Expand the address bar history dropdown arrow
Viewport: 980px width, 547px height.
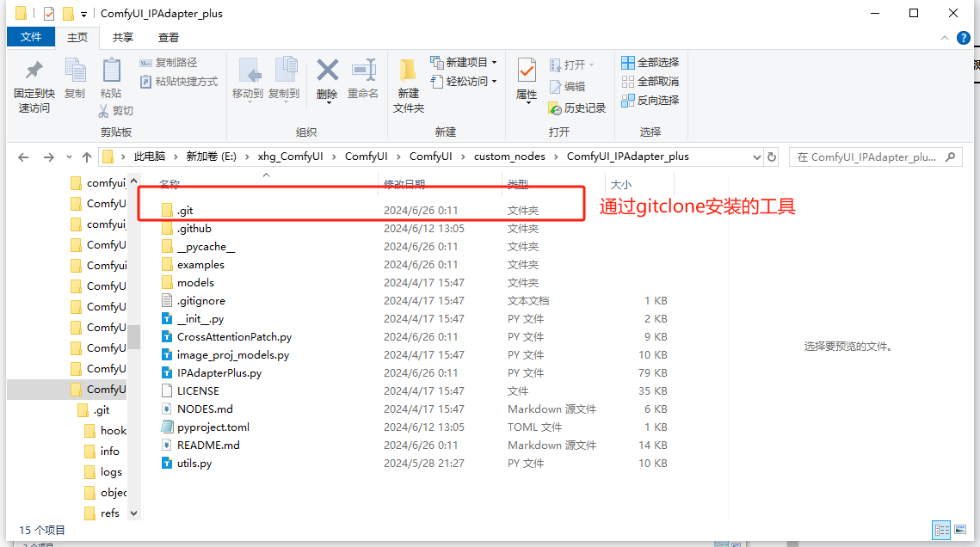[756, 157]
